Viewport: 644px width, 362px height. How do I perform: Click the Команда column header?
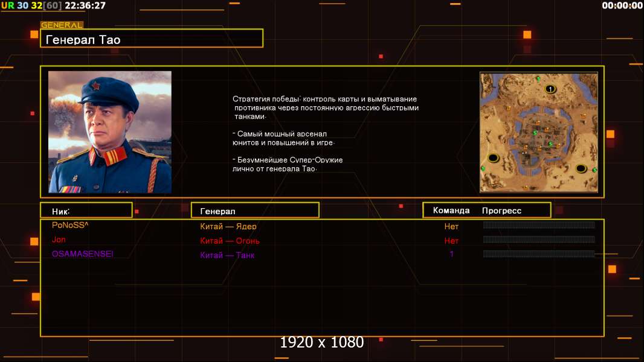451,211
